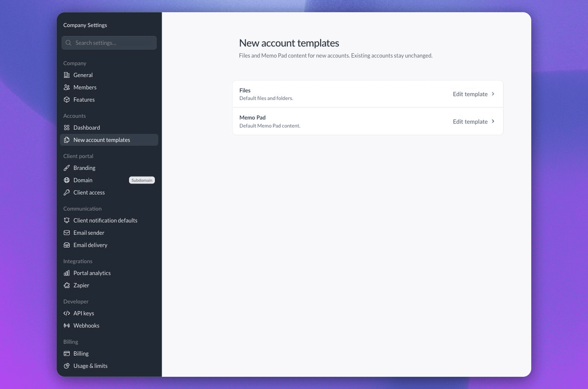
Task: Click the Files row title
Action: [x=245, y=90]
